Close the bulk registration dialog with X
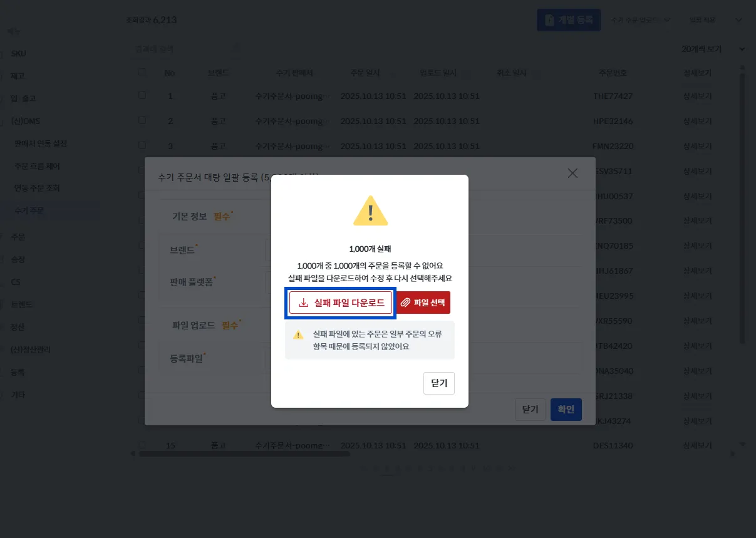Image resolution: width=756 pixels, height=538 pixels. (x=572, y=173)
